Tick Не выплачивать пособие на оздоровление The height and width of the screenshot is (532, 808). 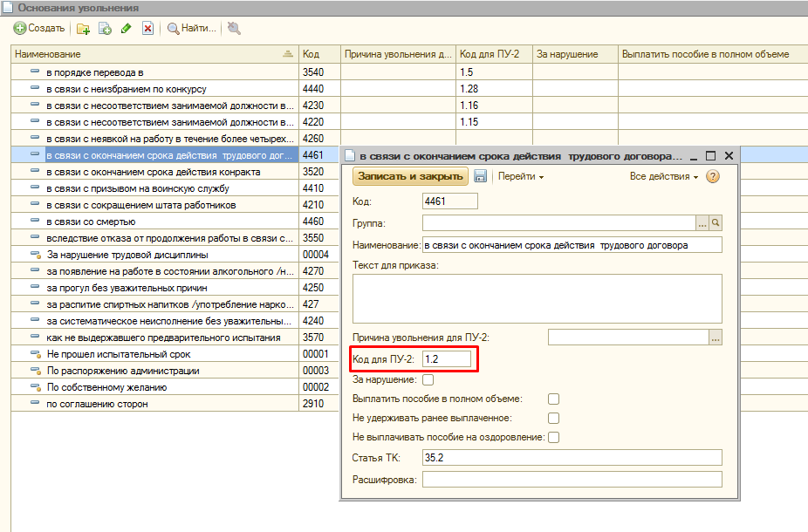[x=553, y=437]
